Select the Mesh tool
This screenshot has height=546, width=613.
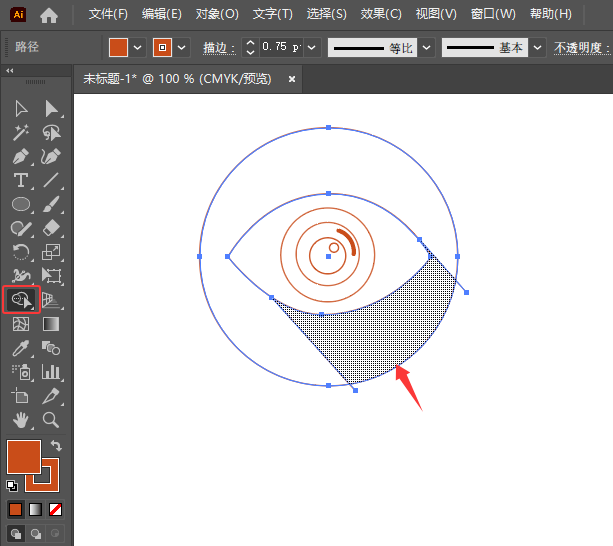[x=21, y=324]
